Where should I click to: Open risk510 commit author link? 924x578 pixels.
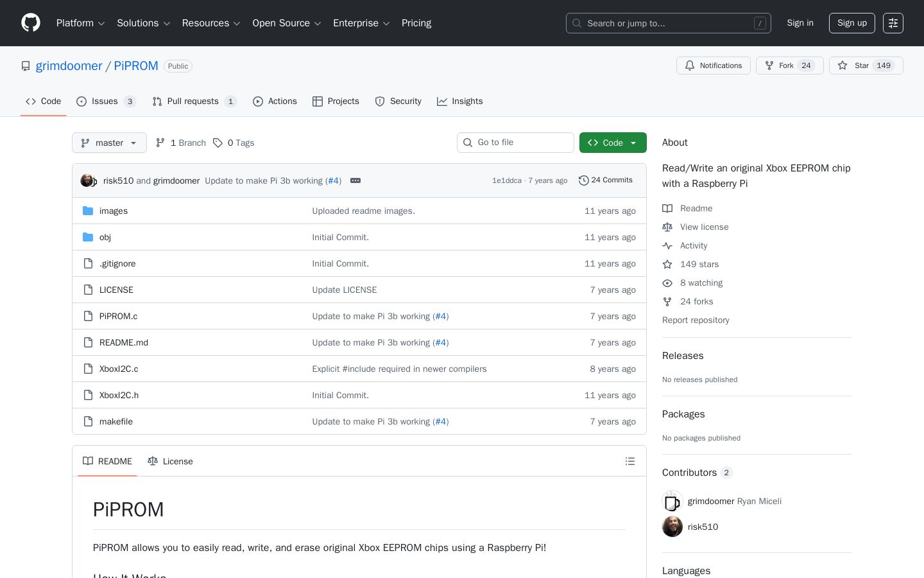118,180
